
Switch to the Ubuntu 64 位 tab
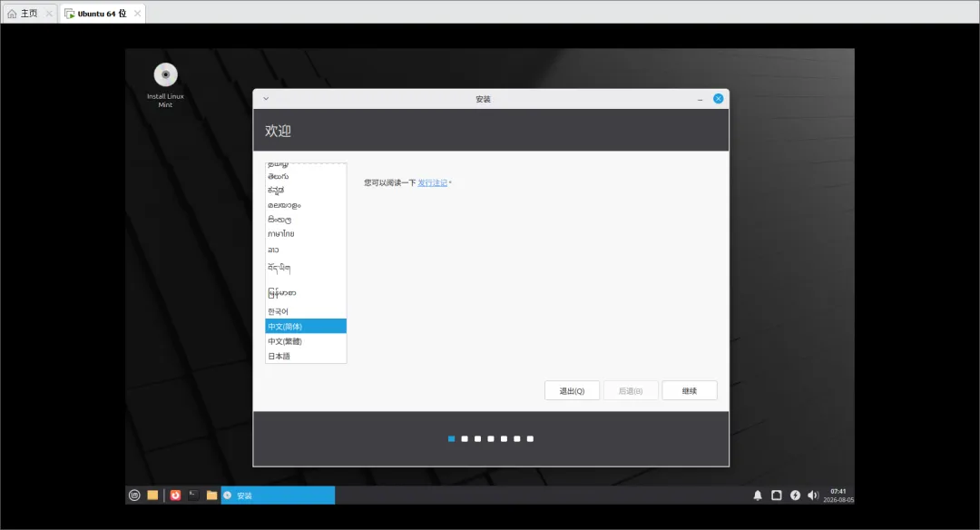click(x=102, y=13)
